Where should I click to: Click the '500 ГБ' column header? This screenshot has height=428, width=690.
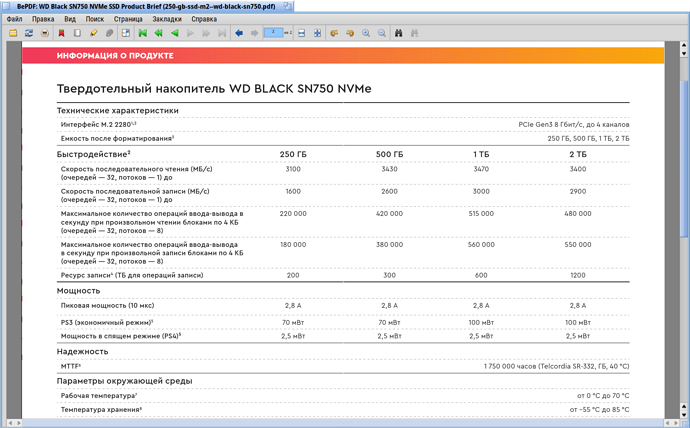[x=389, y=154]
